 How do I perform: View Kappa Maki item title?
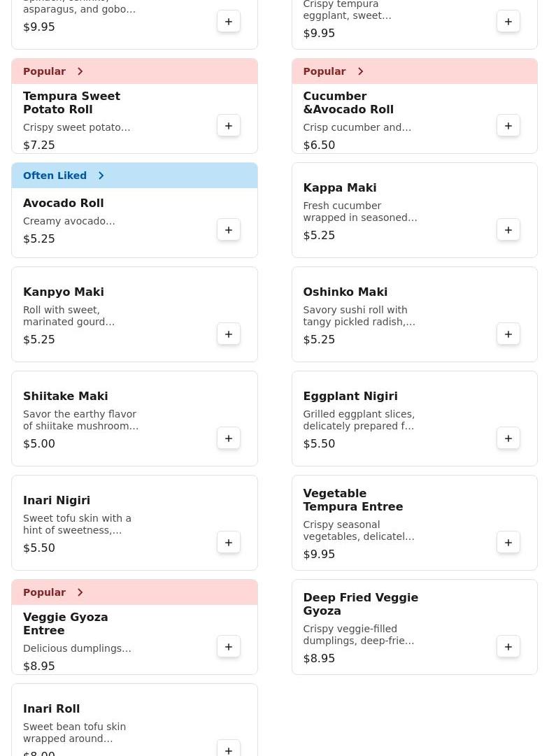[340, 187]
